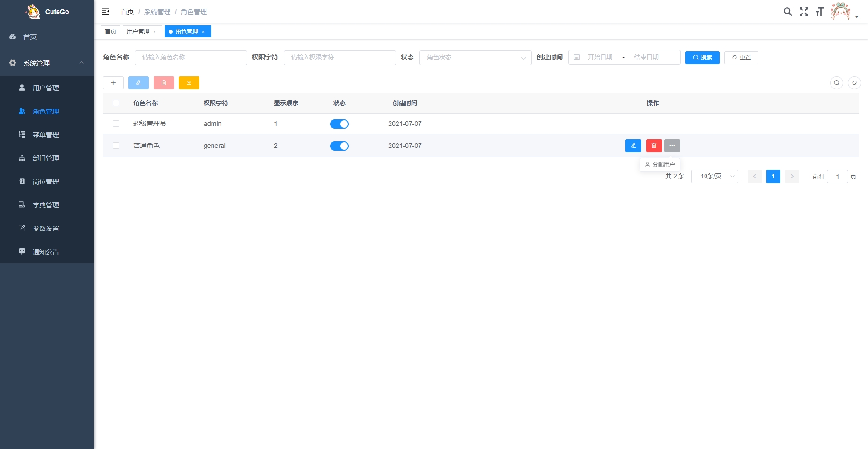
Task: Collapse the 系统管理 sidebar menu
Action: pyautogui.click(x=47, y=63)
